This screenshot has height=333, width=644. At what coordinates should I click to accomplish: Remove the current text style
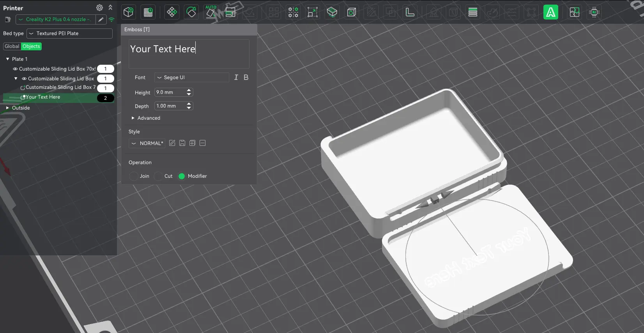tap(202, 143)
